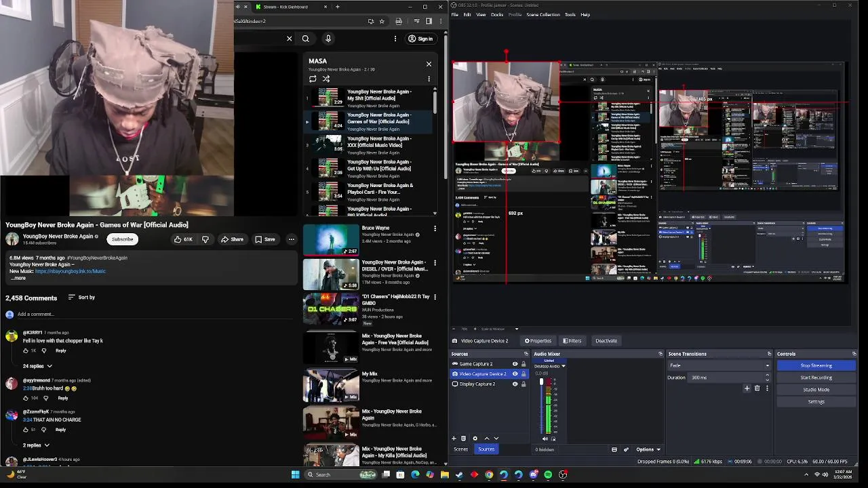The height and width of the screenshot is (488, 868).
Task: Move selected source up with arrow icon
Action: 487,439
